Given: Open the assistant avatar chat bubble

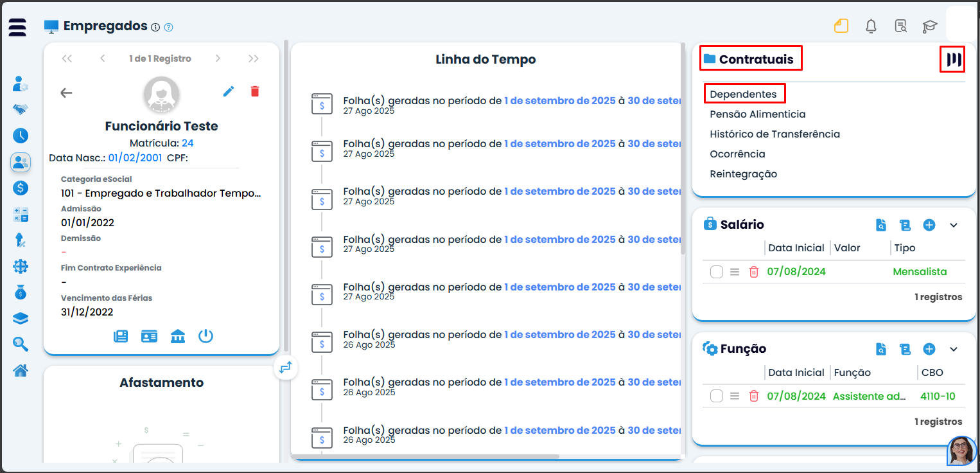Looking at the screenshot, I should 961,451.
